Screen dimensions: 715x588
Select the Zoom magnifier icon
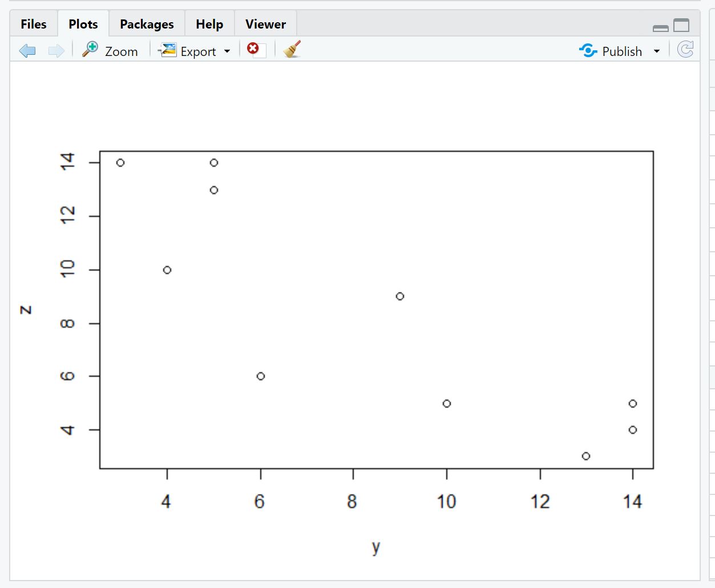pyautogui.click(x=90, y=49)
